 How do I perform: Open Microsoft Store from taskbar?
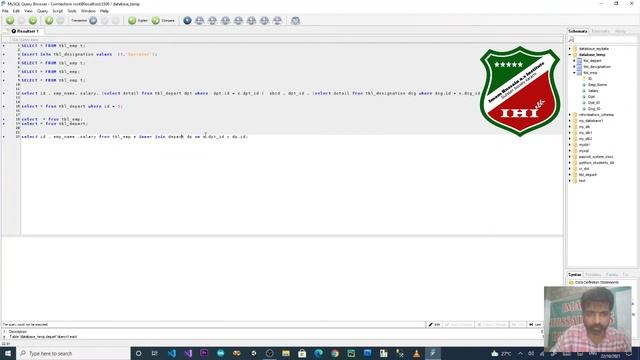click(x=302, y=353)
